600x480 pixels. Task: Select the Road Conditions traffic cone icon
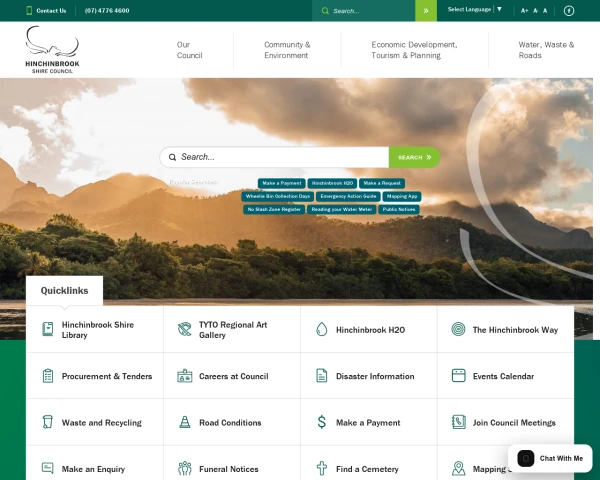[185, 422]
